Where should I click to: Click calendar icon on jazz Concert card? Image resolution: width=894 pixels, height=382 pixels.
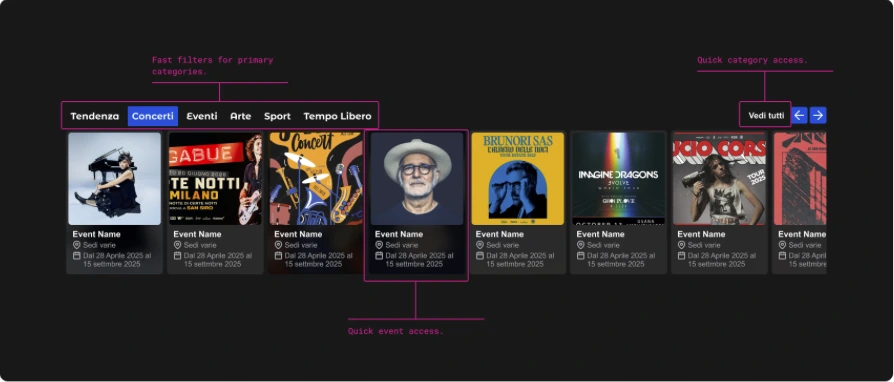pos(278,255)
